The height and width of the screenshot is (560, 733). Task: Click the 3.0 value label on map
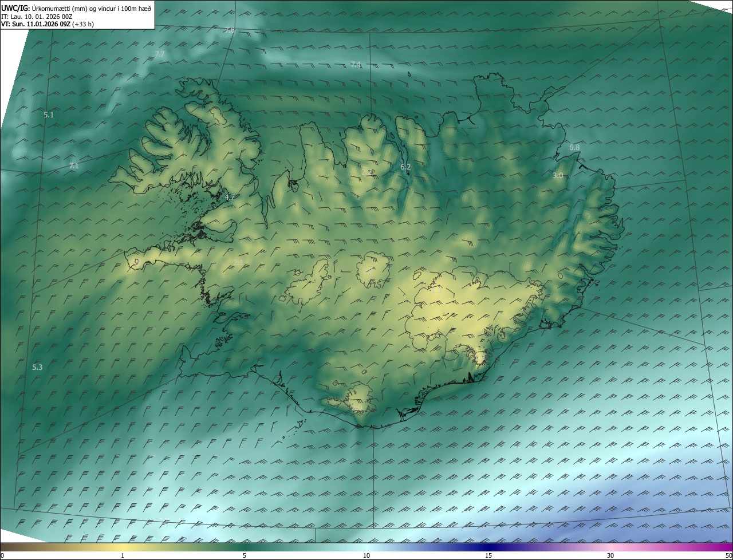coord(558,175)
